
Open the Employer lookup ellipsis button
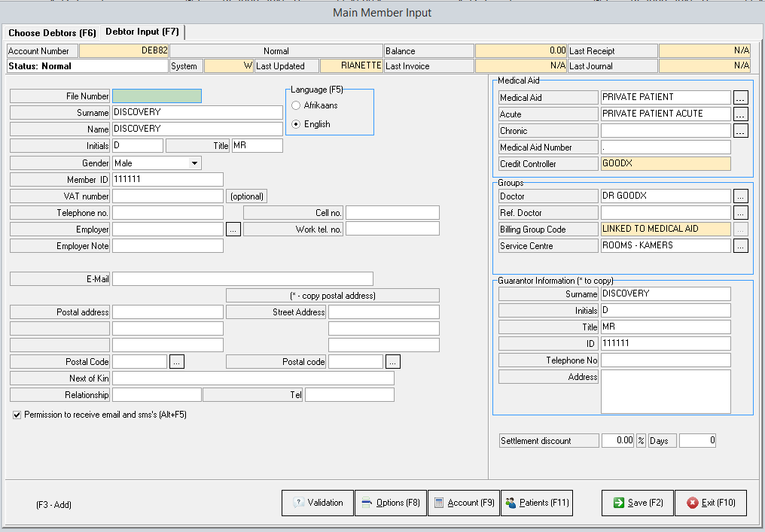coord(233,230)
